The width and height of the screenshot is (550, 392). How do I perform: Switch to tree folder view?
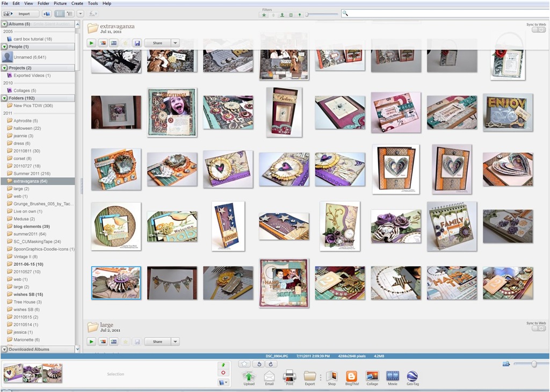coord(69,13)
